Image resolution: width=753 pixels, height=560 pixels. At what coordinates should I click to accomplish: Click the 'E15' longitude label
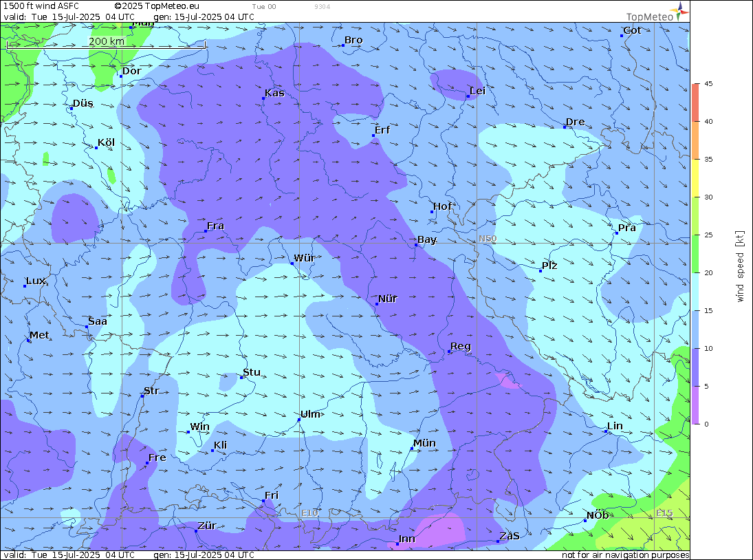tap(664, 513)
